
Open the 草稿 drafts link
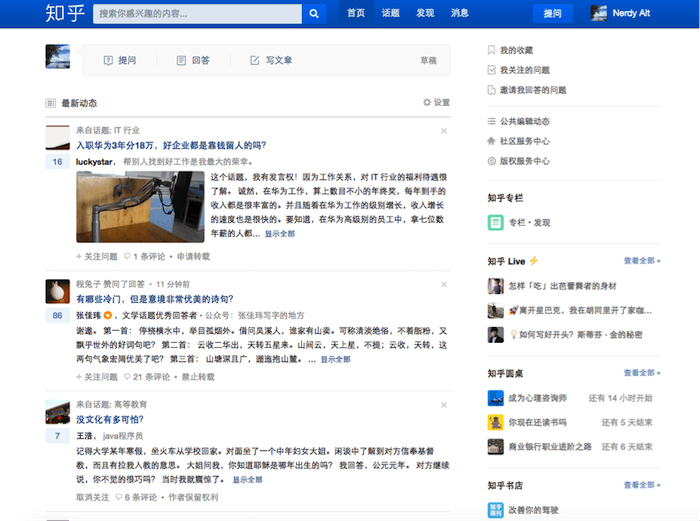pos(428,60)
